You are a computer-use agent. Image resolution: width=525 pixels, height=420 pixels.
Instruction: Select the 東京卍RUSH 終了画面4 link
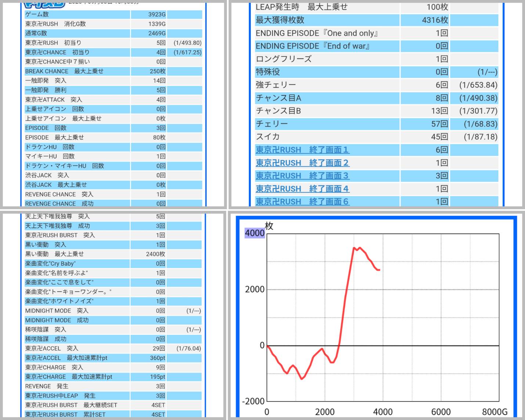point(302,189)
